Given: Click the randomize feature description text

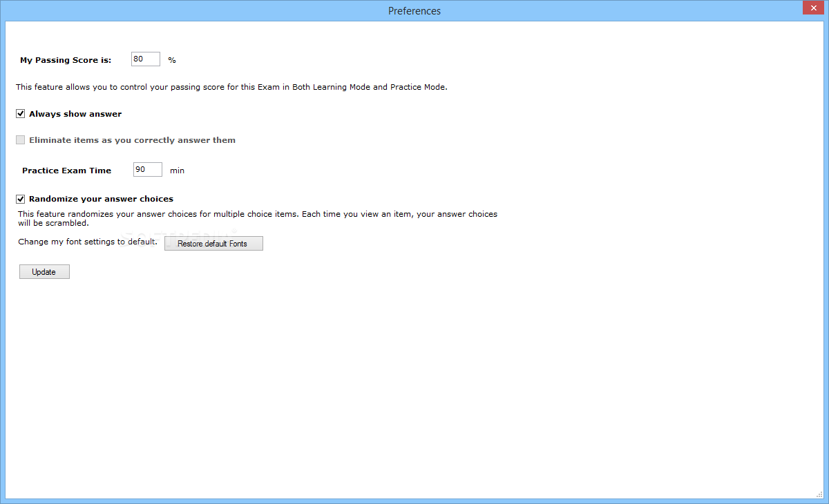Looking at the screenshot, I should [x=258, y=219].
